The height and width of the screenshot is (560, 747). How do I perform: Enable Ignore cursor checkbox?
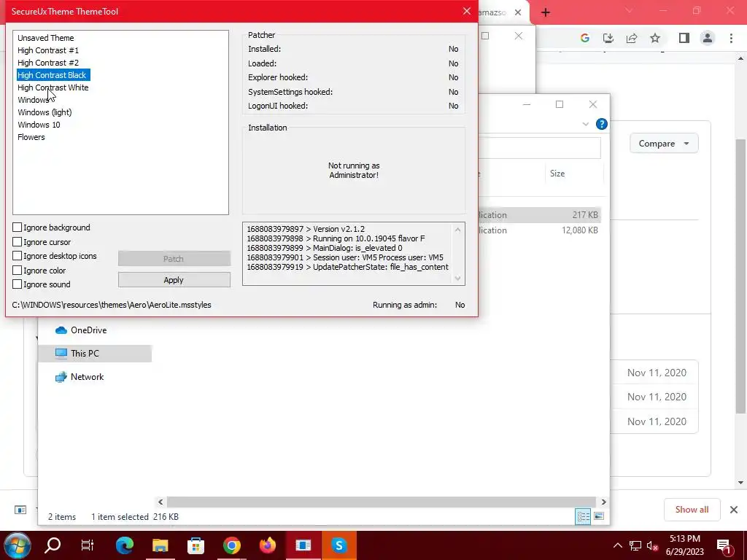click(18, 242)
